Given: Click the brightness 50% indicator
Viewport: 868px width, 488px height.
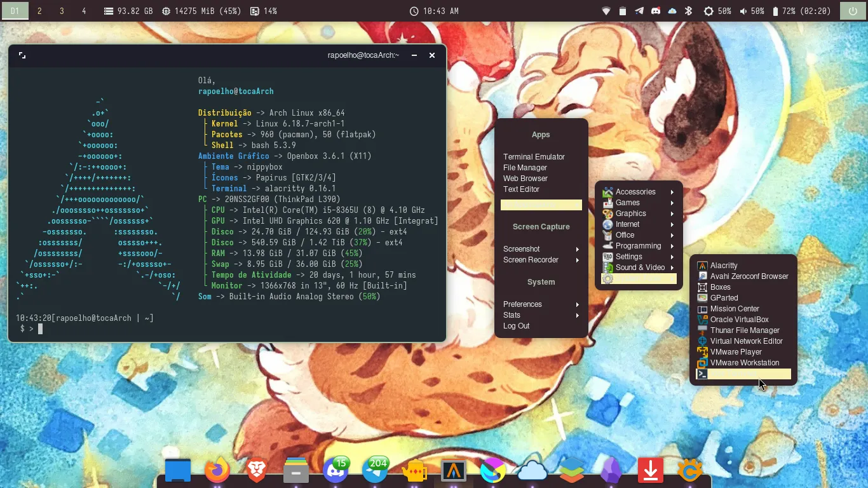Looking at the screenshot, I should 717,11.
